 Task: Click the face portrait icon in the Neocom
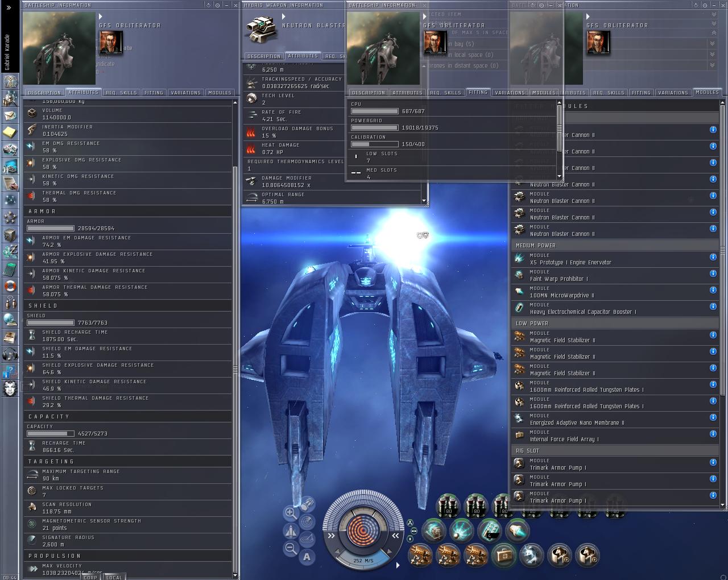pyautogui.click(x=10, y=388)
